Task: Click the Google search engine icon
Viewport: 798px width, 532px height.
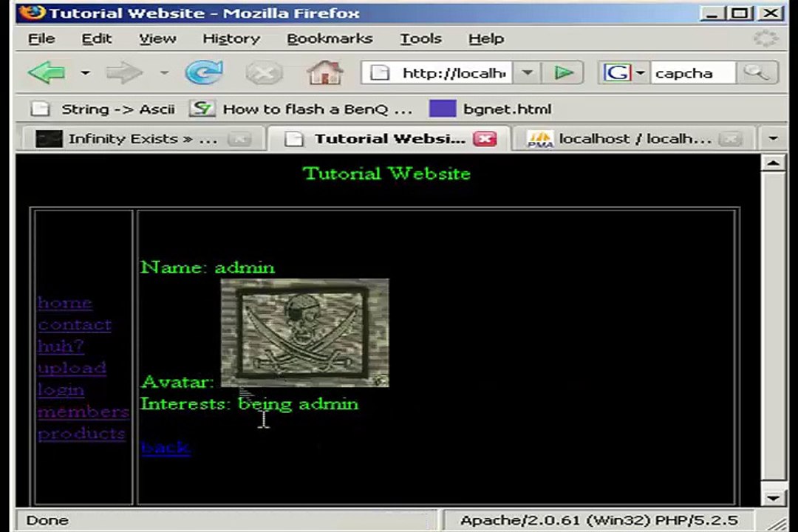Action: [x=616, y=73]
